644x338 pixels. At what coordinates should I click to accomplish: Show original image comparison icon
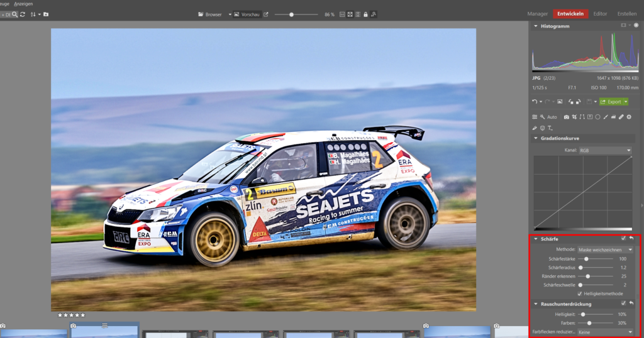pos(560,102)
